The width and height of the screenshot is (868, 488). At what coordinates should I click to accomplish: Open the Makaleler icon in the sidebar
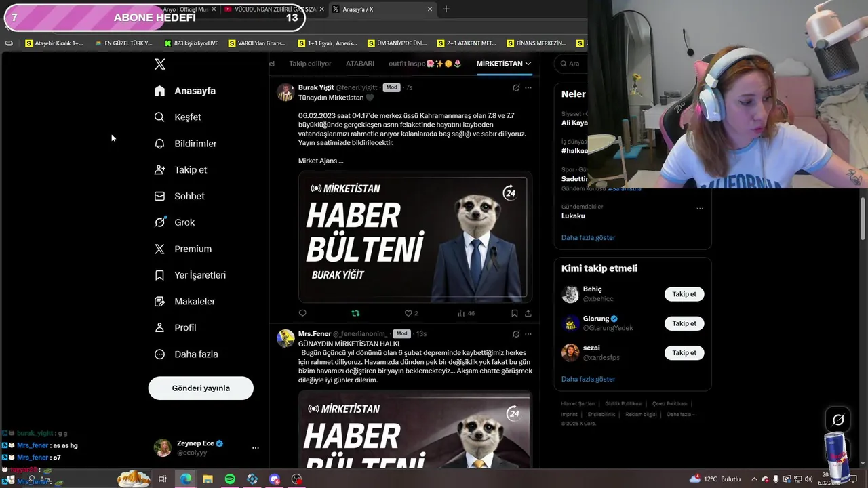point(159,302)
